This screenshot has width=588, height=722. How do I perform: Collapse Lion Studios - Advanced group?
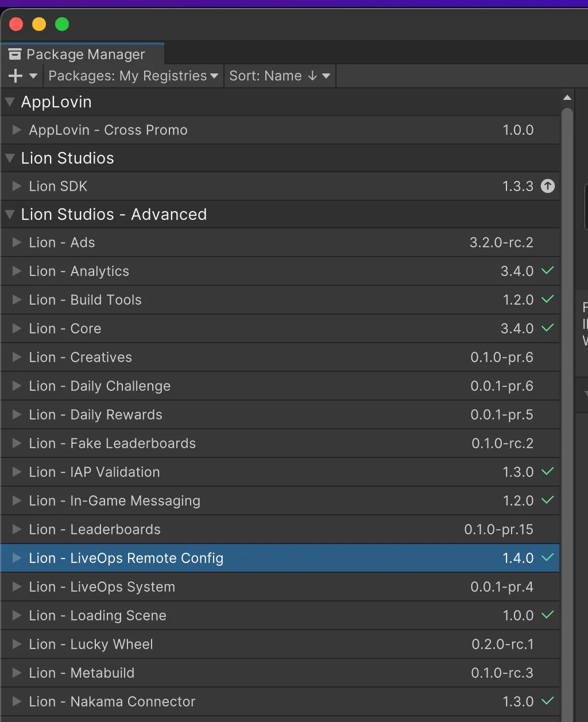click(10, 215)
